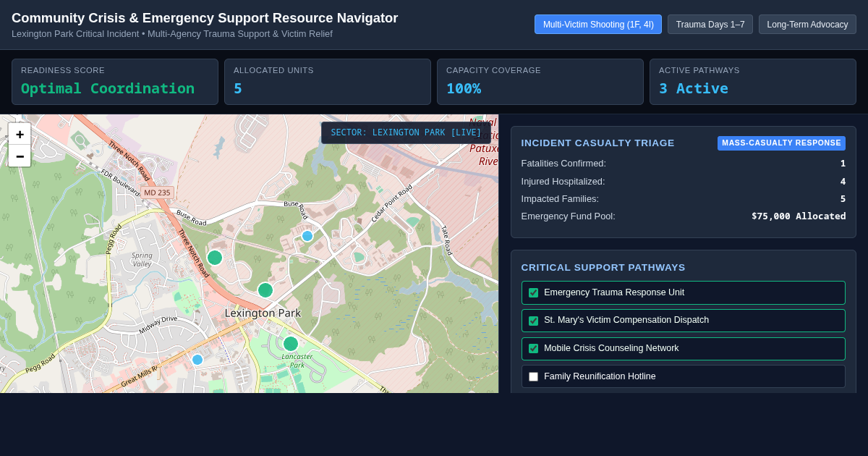Click blue marker near Great Mills Road

click(x=197, y=360)
